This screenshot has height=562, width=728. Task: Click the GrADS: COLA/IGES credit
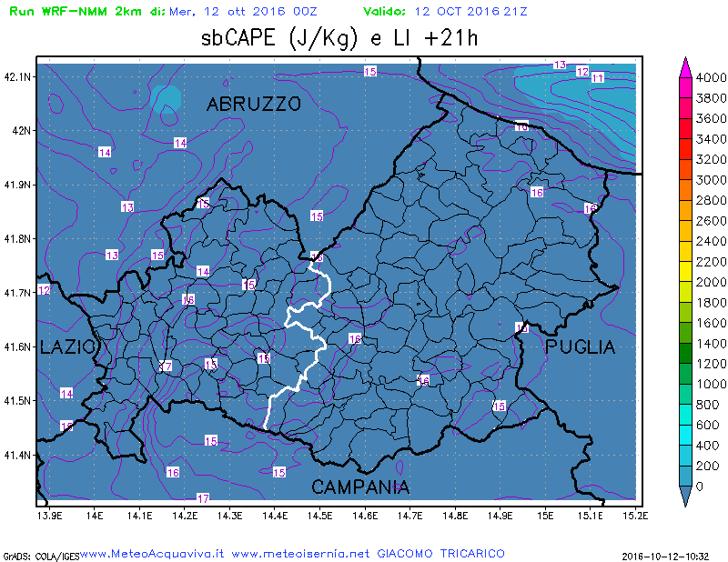[41, 557]
